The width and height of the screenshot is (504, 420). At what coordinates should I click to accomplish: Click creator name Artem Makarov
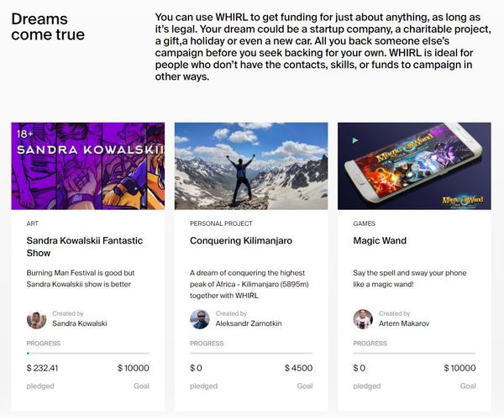point(404,323)
